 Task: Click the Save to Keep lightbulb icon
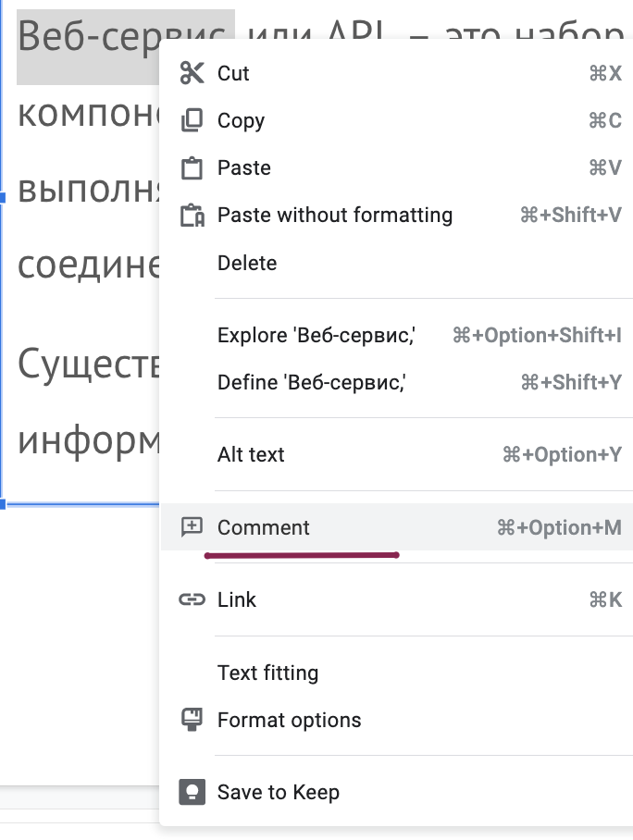tap(192, 792)
